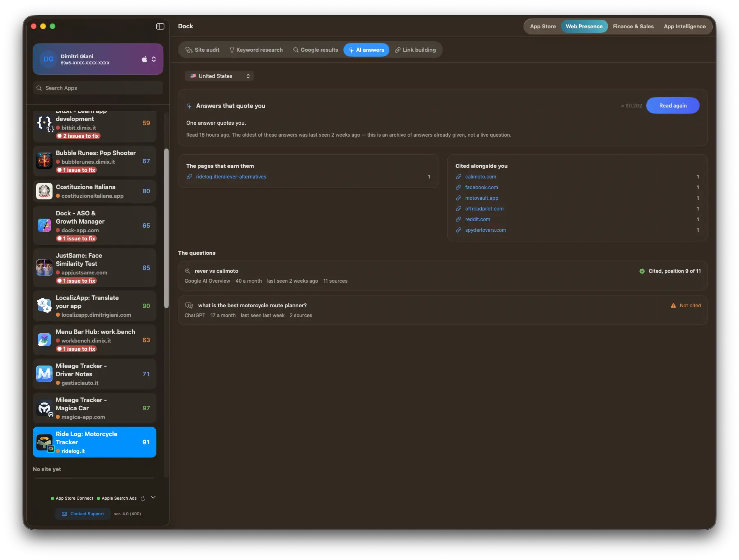The height and width of the screenshot is (560, 739).
Task: Focus the Search Apps field
Action: tap(98, 88)
